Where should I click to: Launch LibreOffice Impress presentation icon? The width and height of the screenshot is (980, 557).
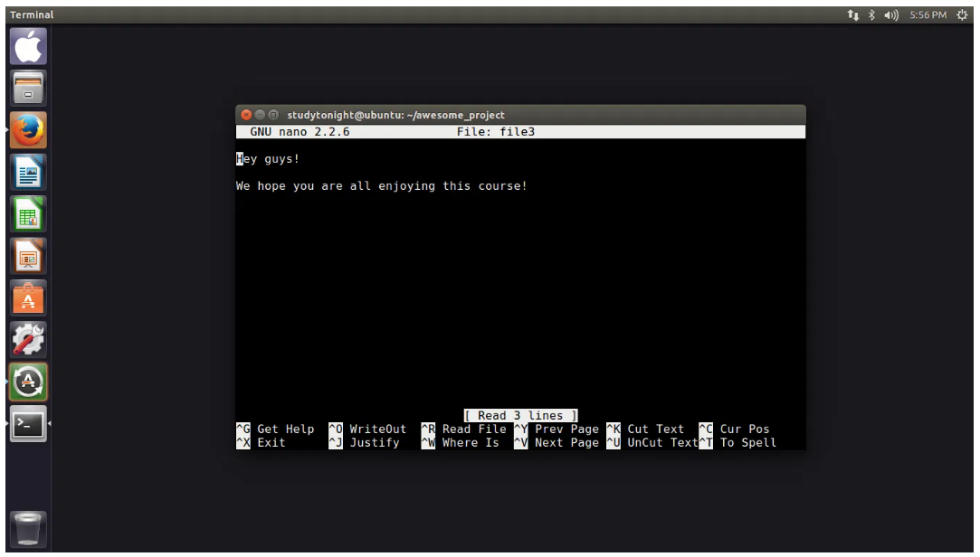click(27, 257)
